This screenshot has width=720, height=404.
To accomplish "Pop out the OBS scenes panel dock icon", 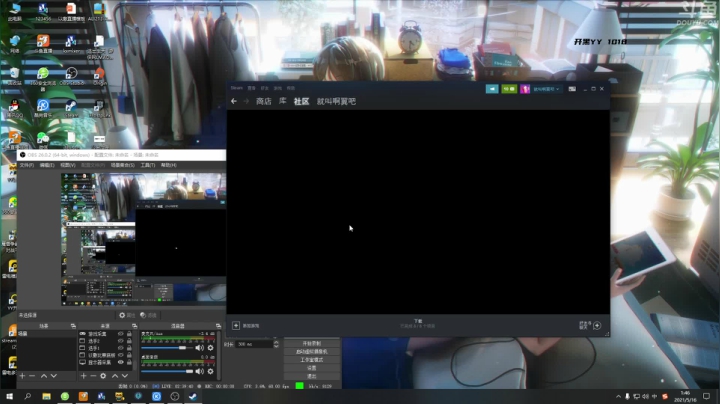I will 73,326.
